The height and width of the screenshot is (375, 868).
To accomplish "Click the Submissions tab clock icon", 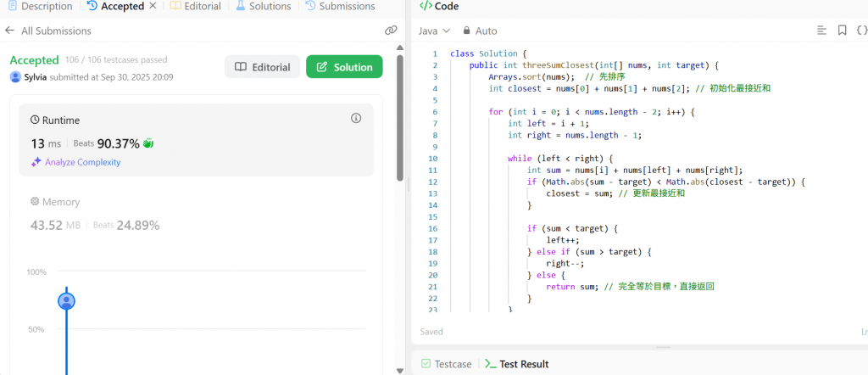I will point(310,6).
